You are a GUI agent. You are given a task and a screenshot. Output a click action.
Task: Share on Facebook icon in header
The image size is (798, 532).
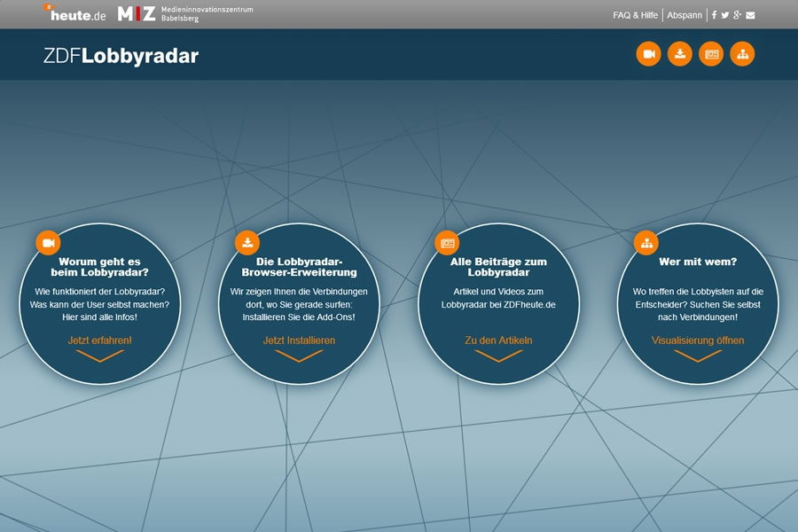tap(714, 15)
